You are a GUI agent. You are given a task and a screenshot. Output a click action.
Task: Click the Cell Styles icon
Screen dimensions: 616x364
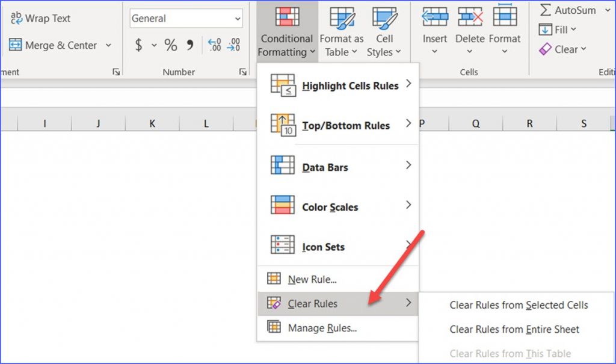tap(384, 16)
